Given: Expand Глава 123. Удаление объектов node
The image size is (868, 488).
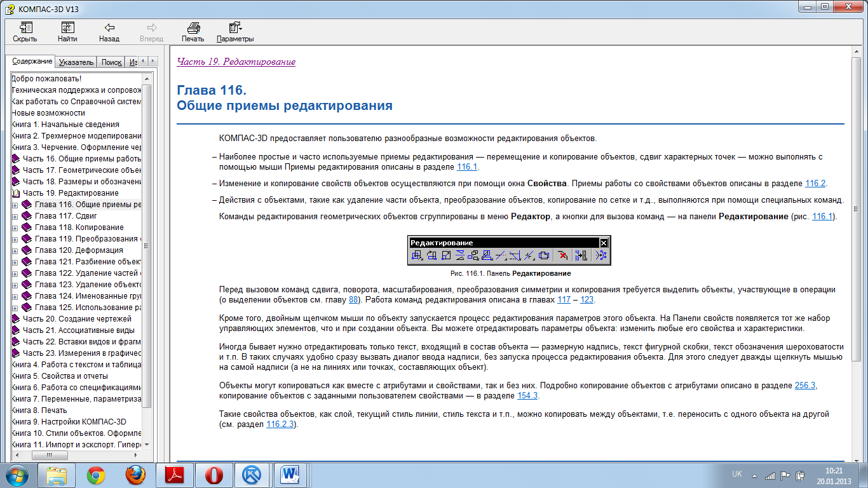Looking at the screenshot, I should pos(15,285).
